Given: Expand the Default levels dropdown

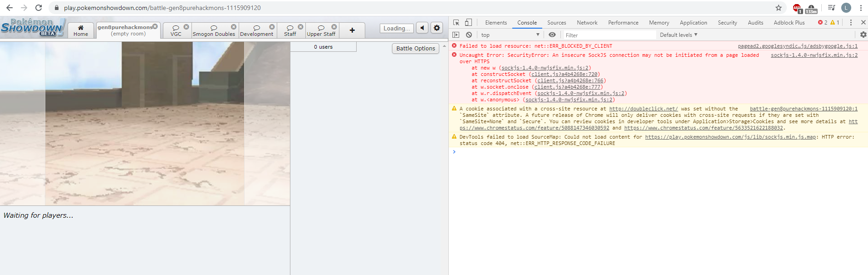Looking at the screenshot, I should tap(678, 35).
